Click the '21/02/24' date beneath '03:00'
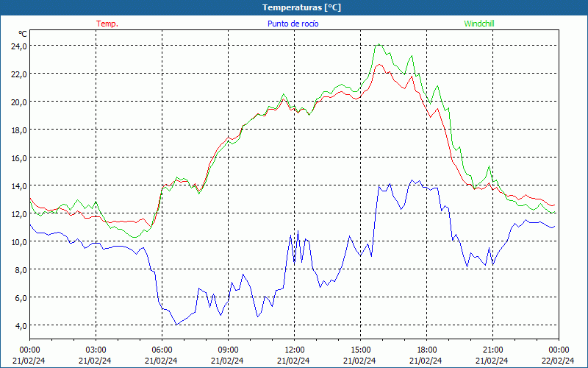Screen dimensions: 588x368 pyautogui.click(x=95, y=361)
